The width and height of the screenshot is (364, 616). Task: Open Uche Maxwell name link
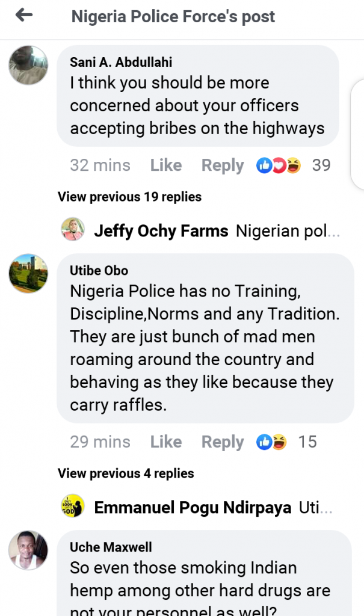111,547
